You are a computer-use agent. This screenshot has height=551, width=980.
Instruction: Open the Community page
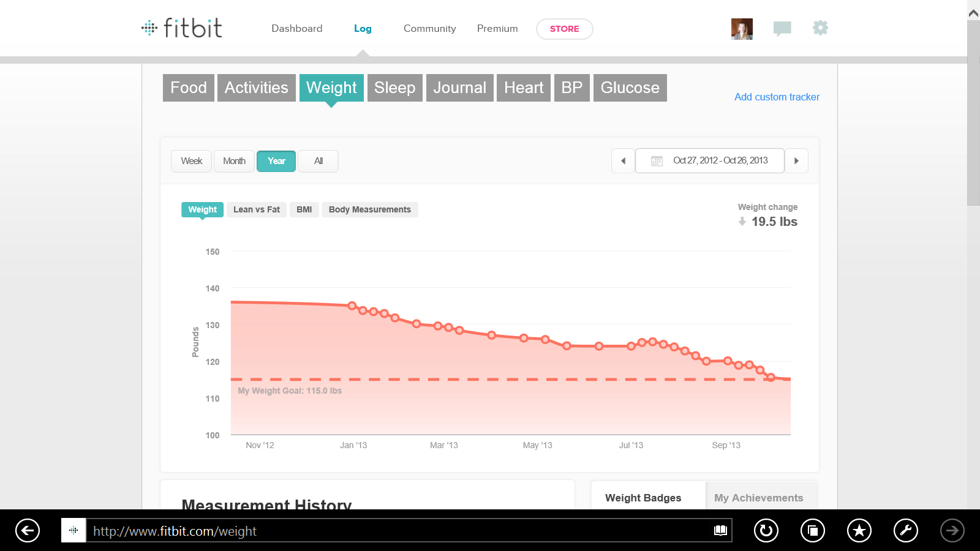pos(430,29)
